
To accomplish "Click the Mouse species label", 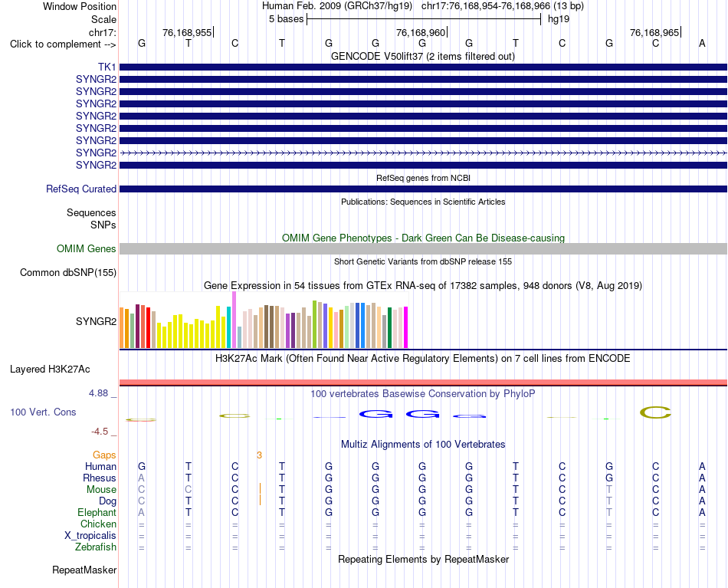I will point(101,490).
